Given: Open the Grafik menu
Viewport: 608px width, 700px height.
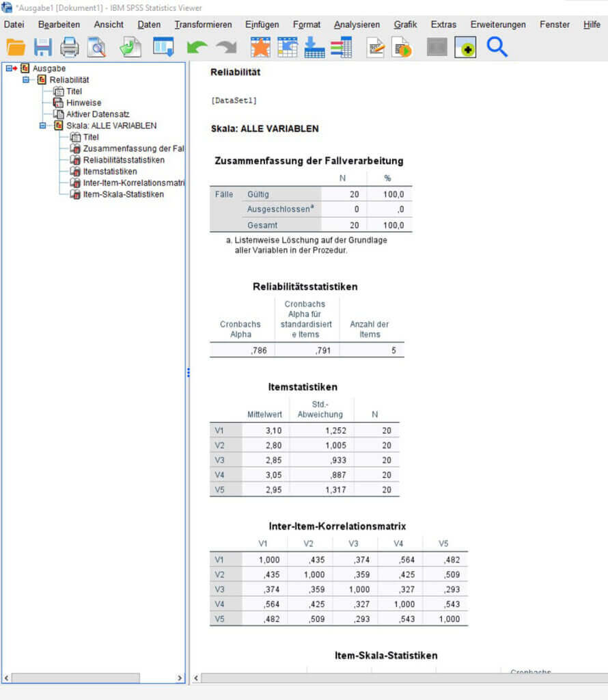Looking at the screenshot, I should click(405, 25).
